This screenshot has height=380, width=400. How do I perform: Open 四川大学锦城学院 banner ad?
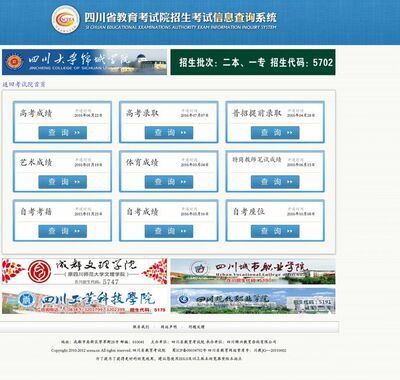point(84,62)
